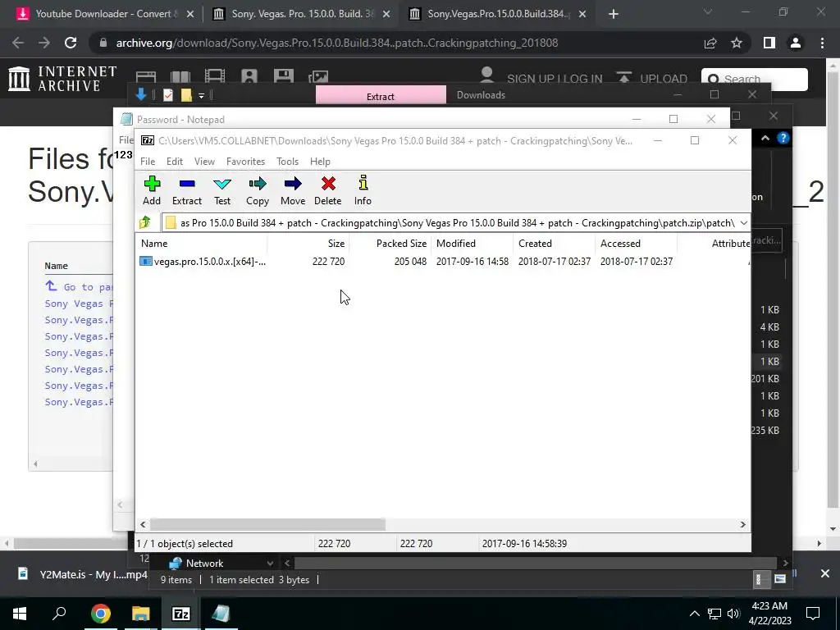Click the Add button in 7-Zip toolbar
This screenshot has height=630, width=840.
(152, 190)
